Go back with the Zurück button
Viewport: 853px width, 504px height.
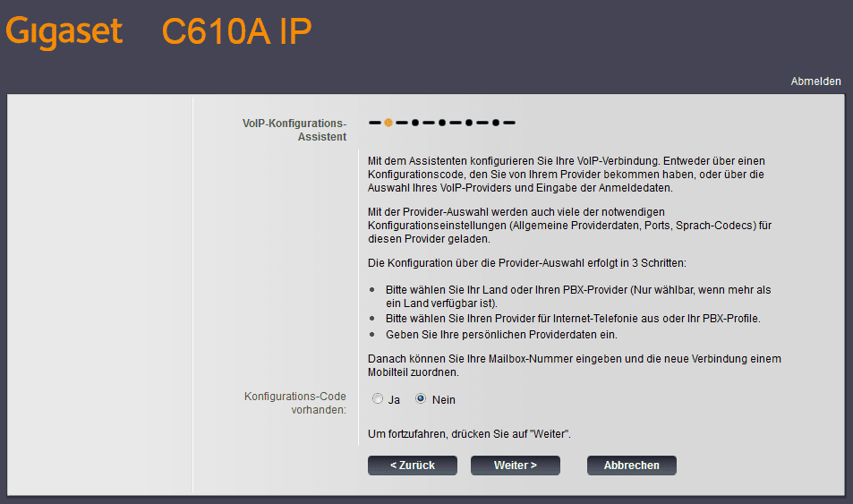pyautogui.click(x=413, y=466)
